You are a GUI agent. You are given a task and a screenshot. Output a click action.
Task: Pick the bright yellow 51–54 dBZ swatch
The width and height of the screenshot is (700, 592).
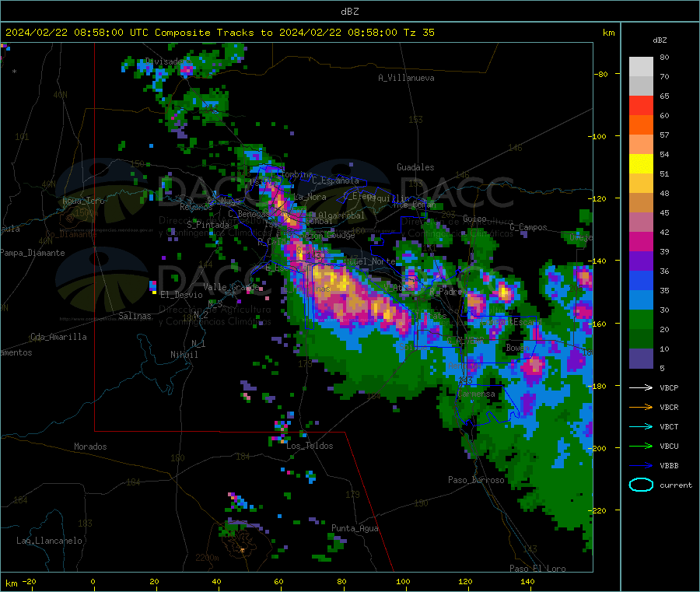click(x=641, y=164)
